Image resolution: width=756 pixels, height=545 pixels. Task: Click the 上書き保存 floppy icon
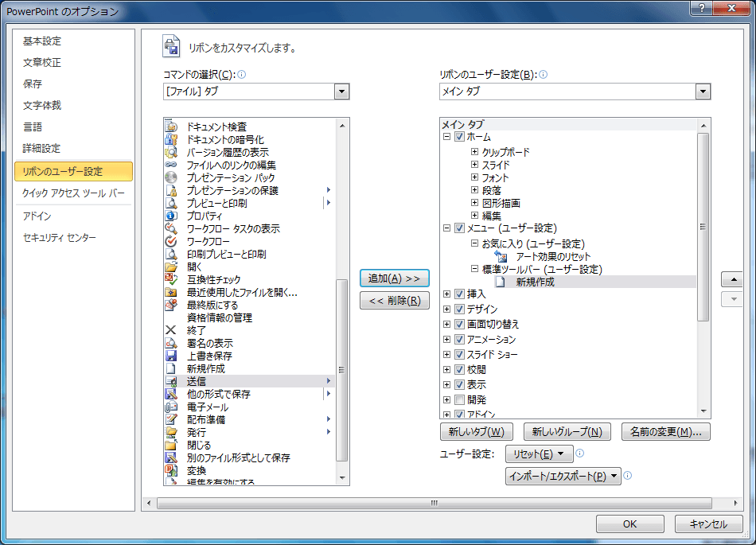[171, 356]
